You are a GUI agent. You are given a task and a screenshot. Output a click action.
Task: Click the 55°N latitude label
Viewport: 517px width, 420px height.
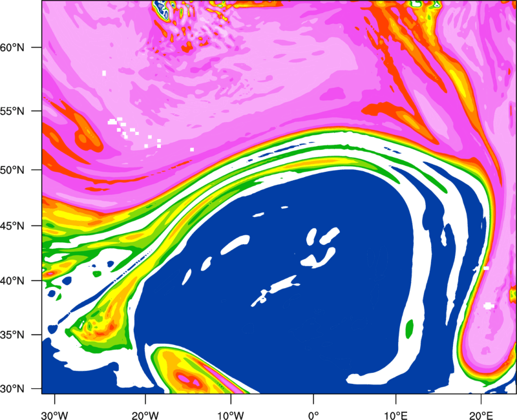(x=12, y=110)
